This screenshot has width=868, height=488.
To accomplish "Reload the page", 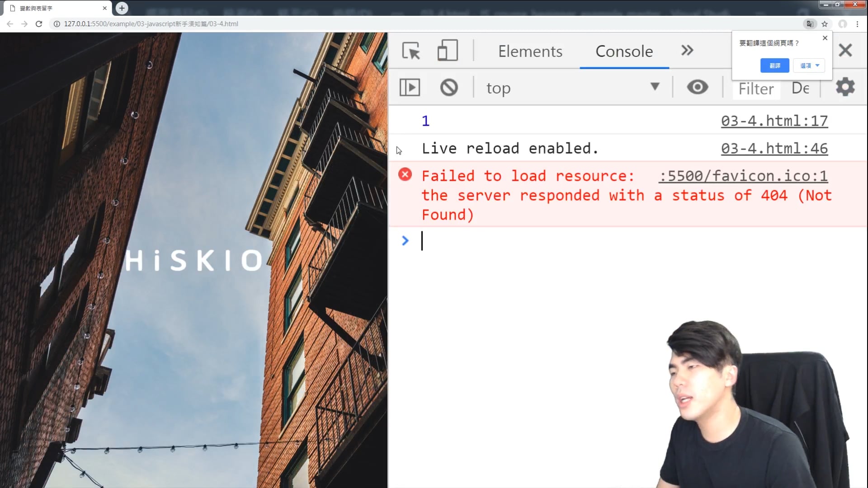I will tap(39, 24).
